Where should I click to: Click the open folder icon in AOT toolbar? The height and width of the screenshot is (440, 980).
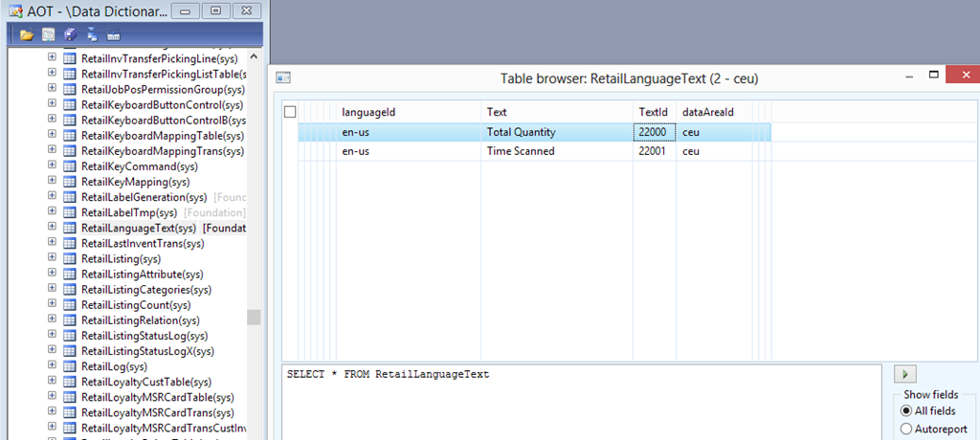(x=26, y=35)
